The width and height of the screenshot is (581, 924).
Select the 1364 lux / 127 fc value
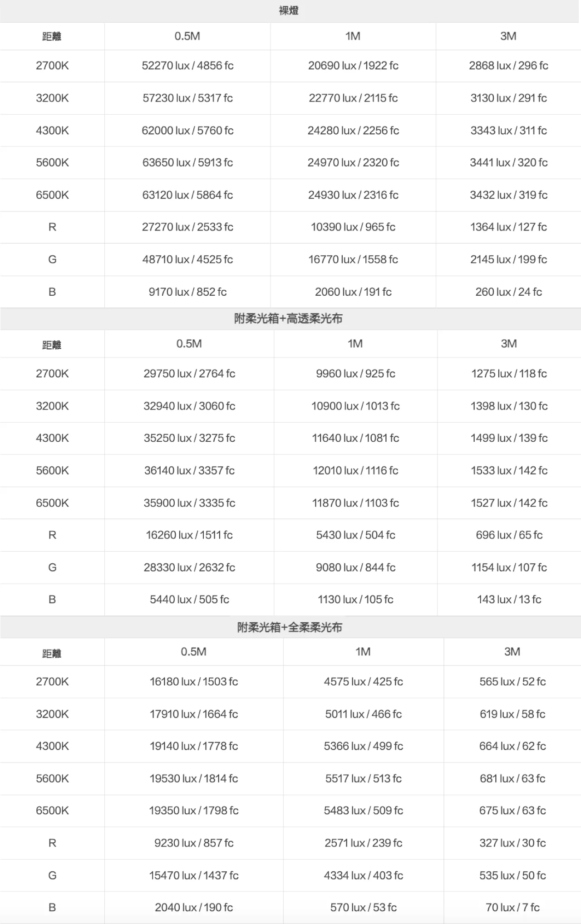(508, 227)
